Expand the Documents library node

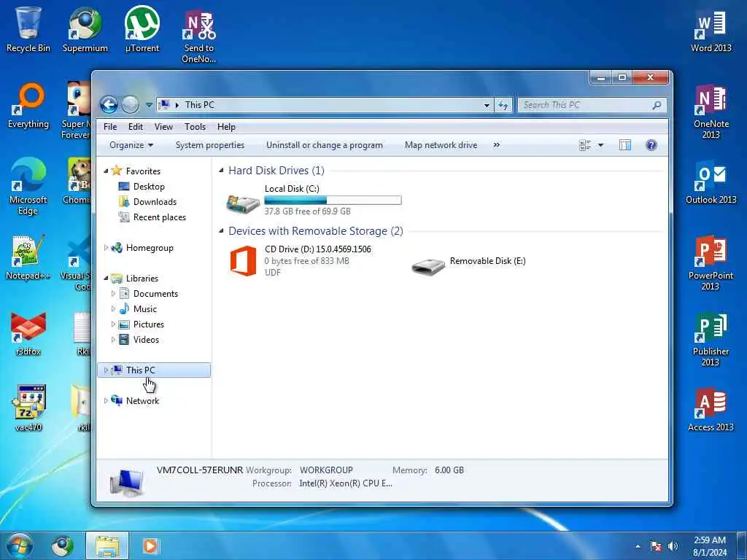click(113, 294)
